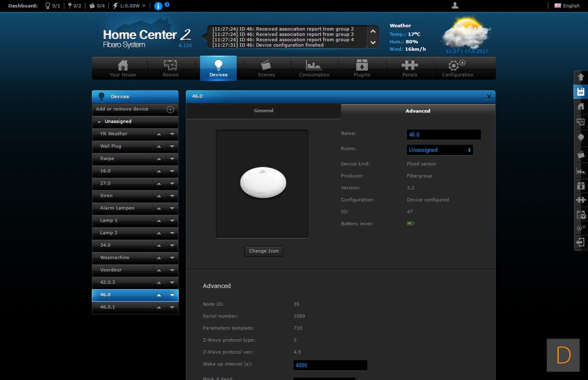Click the puzzle piece icon in right sidebar

tap(581, 199)
